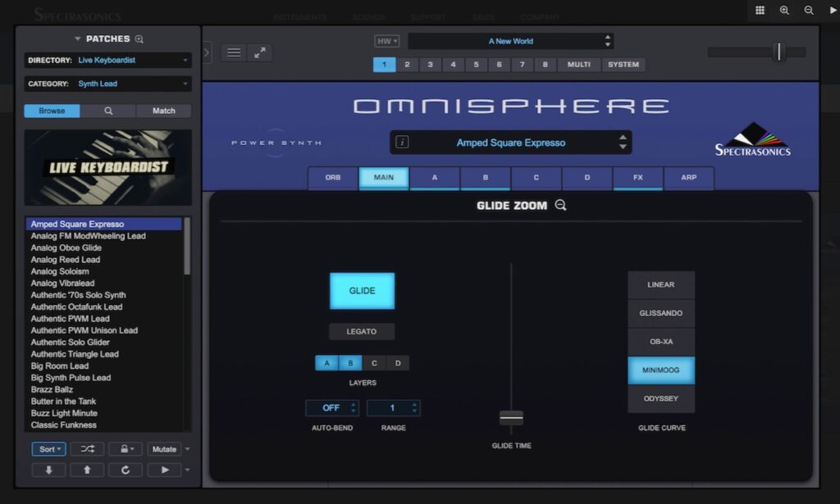Open the hamburger utility menu icon
Image resolution: width=840 pixels, height=504 pixels.
click(234, 52)
